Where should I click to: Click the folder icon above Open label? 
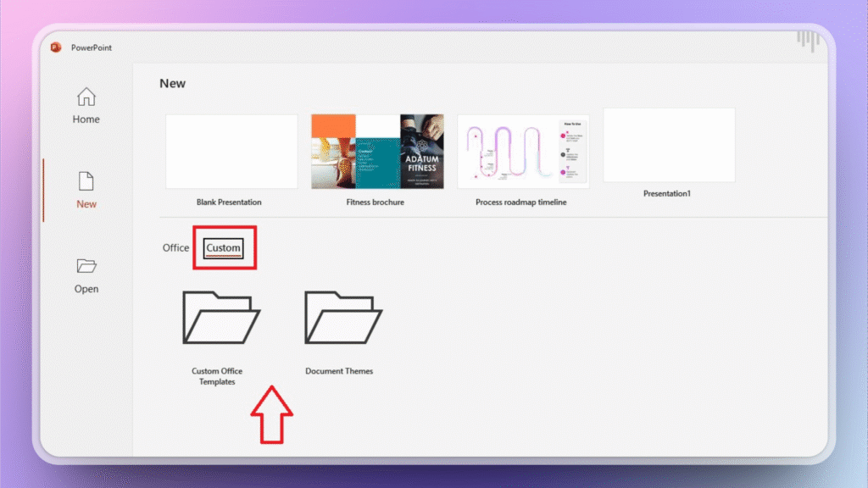[86, 265]
